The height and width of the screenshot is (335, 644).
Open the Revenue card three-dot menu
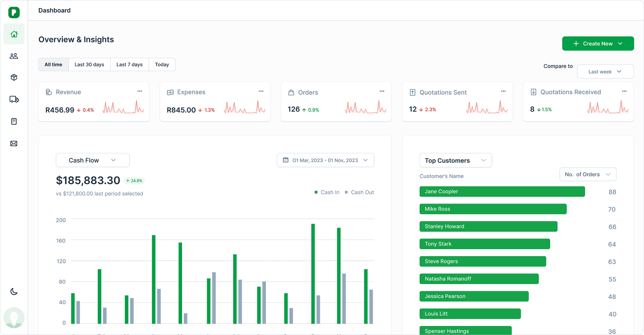(140, 91)
